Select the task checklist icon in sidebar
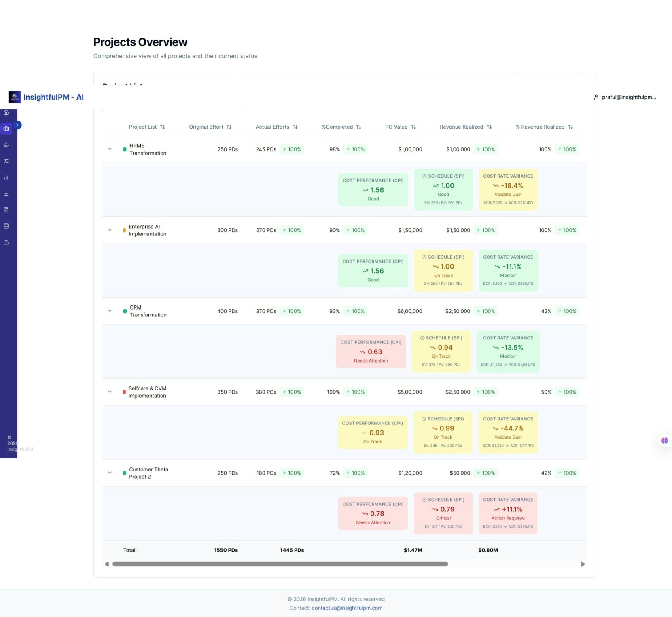 coord(6,161)
